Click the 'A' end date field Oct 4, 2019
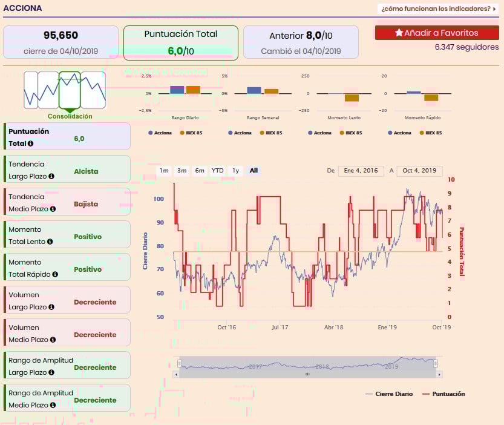Image resolution: width=504 pixels, height=425 pixels. click(419, 171)
